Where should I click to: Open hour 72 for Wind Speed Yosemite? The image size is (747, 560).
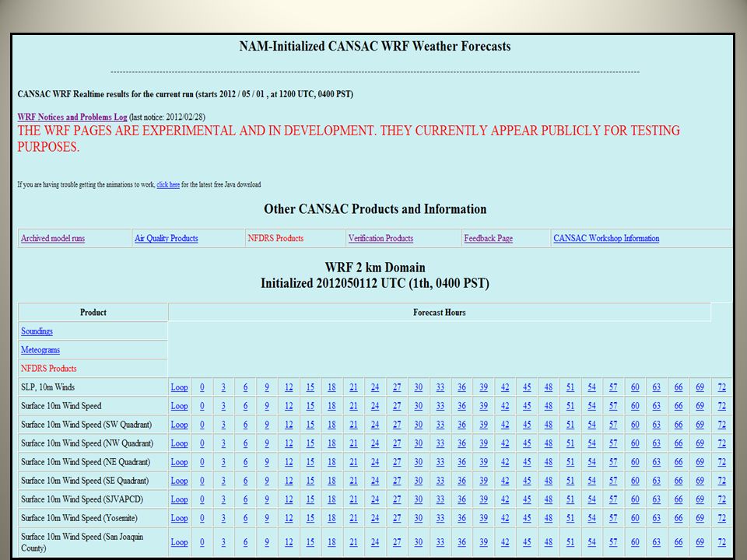722,518
